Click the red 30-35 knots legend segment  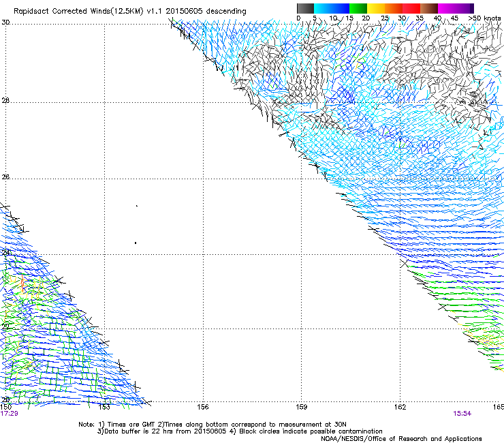(411, 8)
